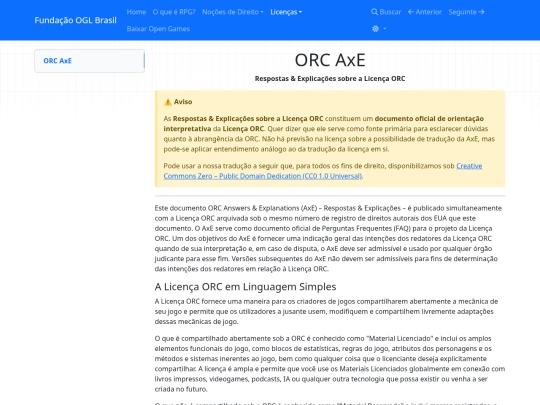Screen dimensions: 540x405
Task: Go to the Anterior page
Action: click(x=425, y=12)
